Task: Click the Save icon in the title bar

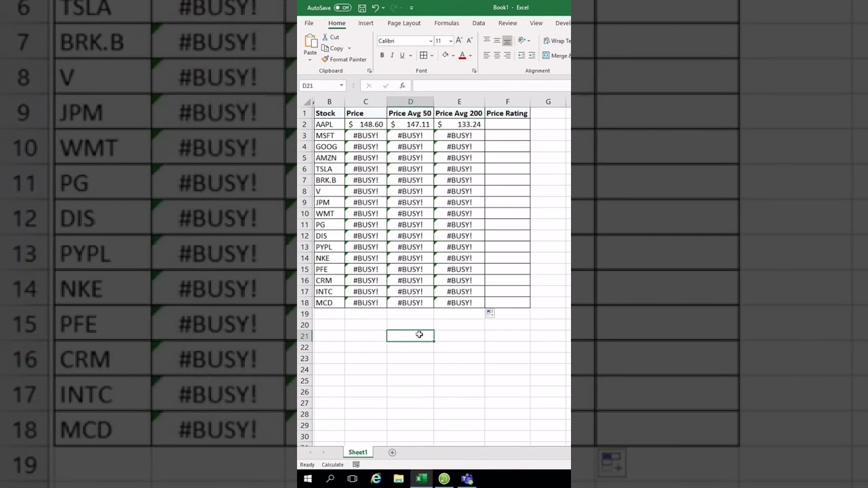Action: 362,7
